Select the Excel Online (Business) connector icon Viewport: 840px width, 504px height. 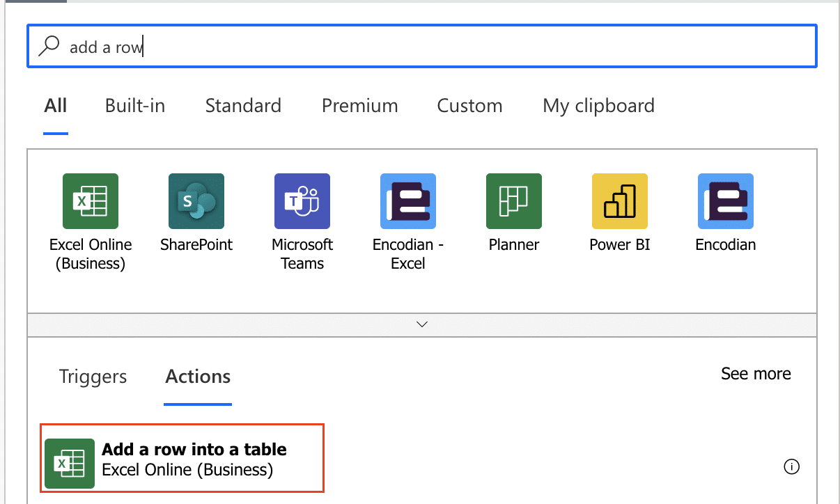tap(91, 201)
